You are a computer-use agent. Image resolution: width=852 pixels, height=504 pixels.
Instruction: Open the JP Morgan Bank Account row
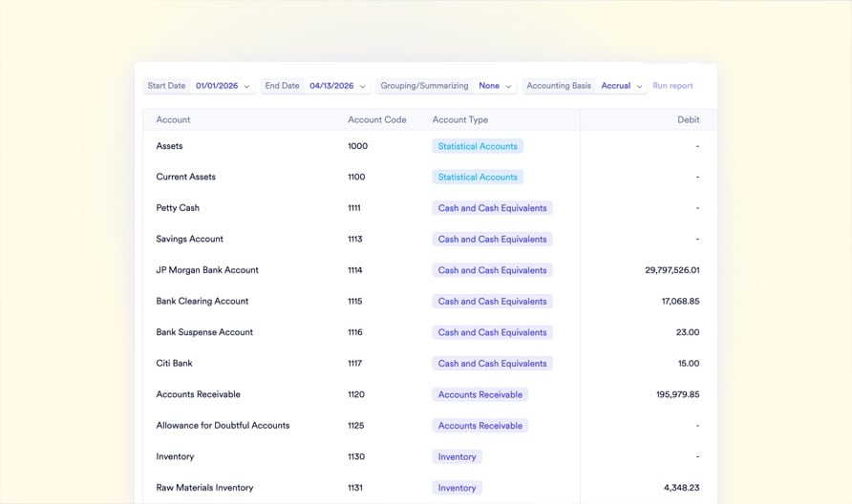tap(207, 270)
